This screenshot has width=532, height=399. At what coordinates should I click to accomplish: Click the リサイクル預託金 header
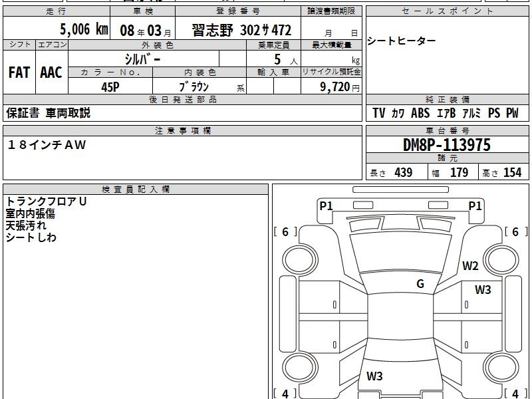click(x=331, y=72)
